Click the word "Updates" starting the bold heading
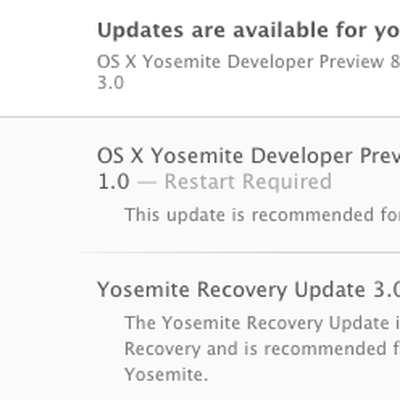Image resolution: width=400 pixels, height=400 pixels. pos(140,31)
